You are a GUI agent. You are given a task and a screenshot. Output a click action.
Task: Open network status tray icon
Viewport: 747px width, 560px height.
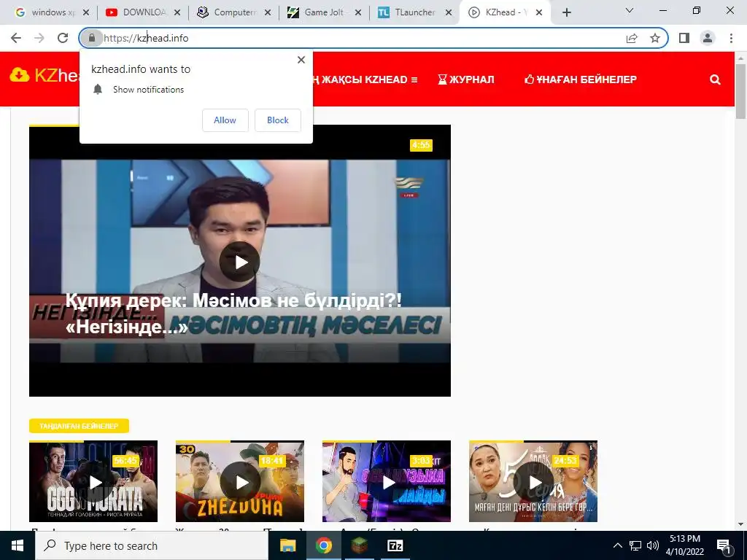[635, 545]
